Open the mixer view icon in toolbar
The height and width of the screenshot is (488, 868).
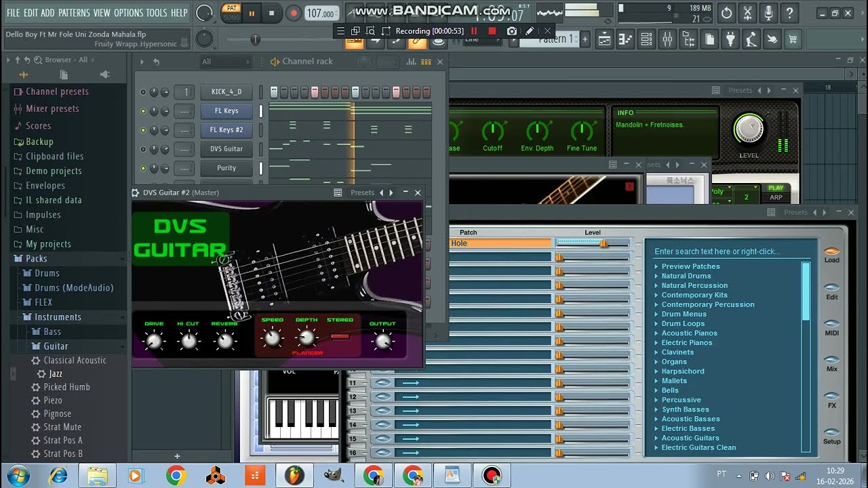667,39
